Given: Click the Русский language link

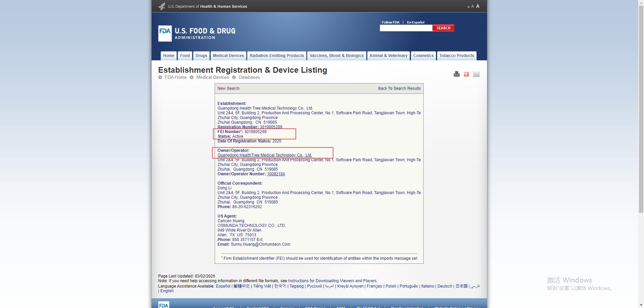Looking at the screenshot, I should pyautogui.click(x=314, y=286).
